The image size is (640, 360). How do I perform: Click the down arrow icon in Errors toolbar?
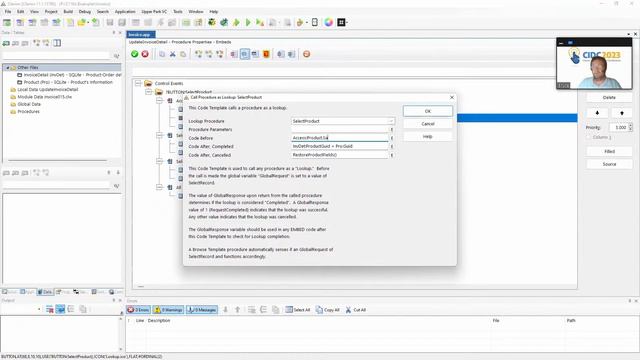[225, 310]
